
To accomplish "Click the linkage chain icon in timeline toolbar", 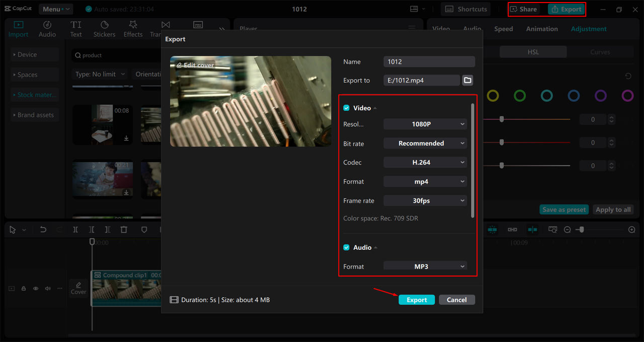I will 512,230.
